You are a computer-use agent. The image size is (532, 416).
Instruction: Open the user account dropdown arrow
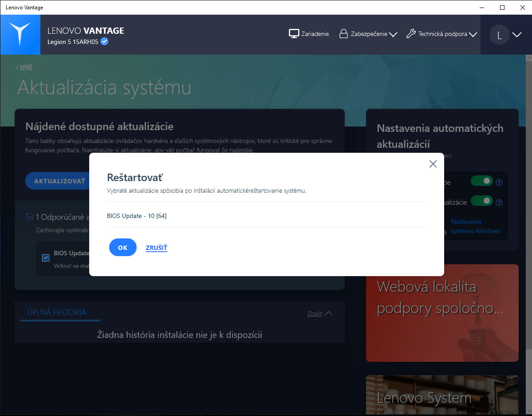click(517, 35)
